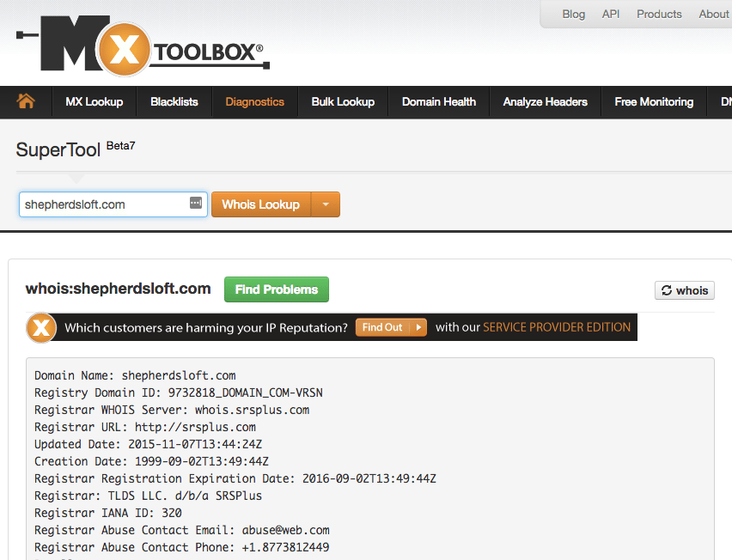
Task: Click the Registrar Registration Expiration Date line
Action: pyautogui.click(x=235, y=478)
